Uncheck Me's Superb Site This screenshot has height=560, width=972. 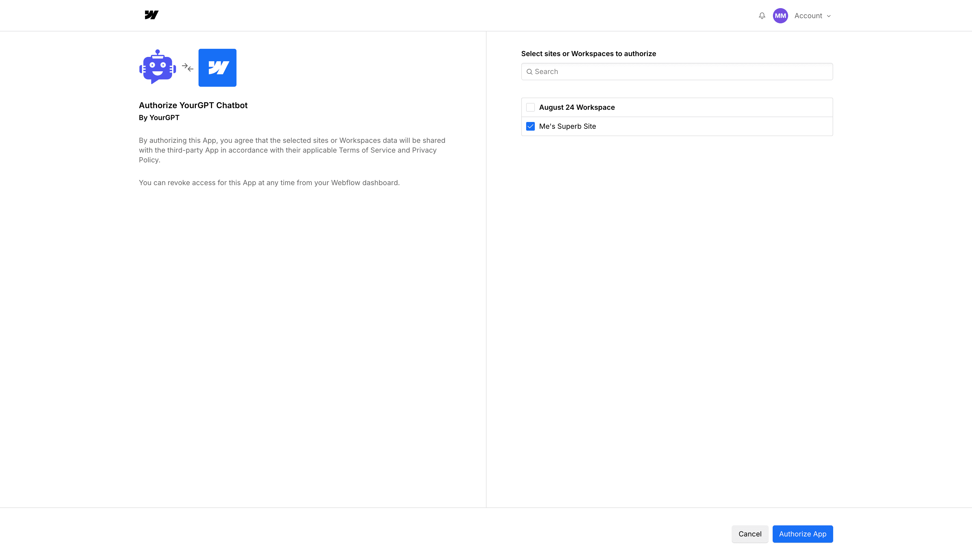[x=531, y=126]
